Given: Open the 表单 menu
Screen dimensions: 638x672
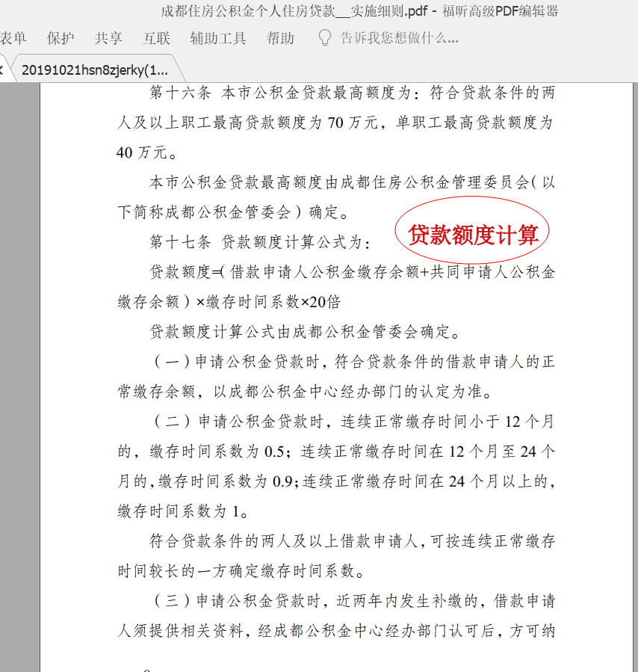Looking at the screenshot, I should 13,38.
